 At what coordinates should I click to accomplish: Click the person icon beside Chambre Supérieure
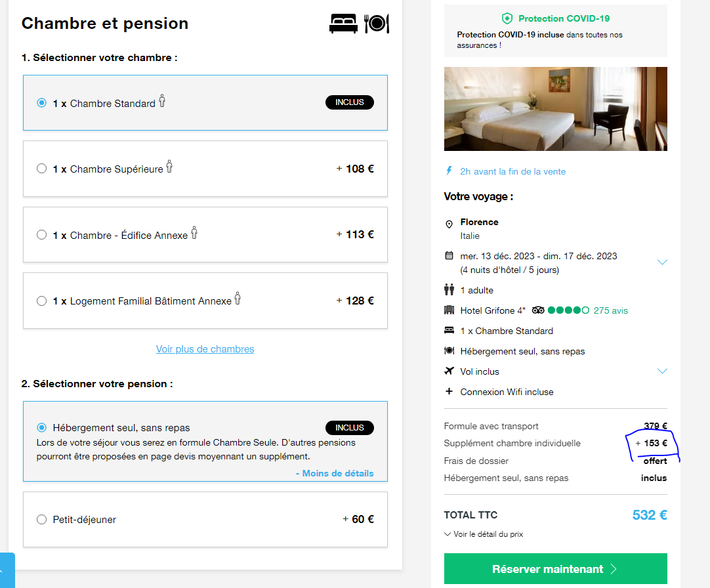(x=169, y=167)
